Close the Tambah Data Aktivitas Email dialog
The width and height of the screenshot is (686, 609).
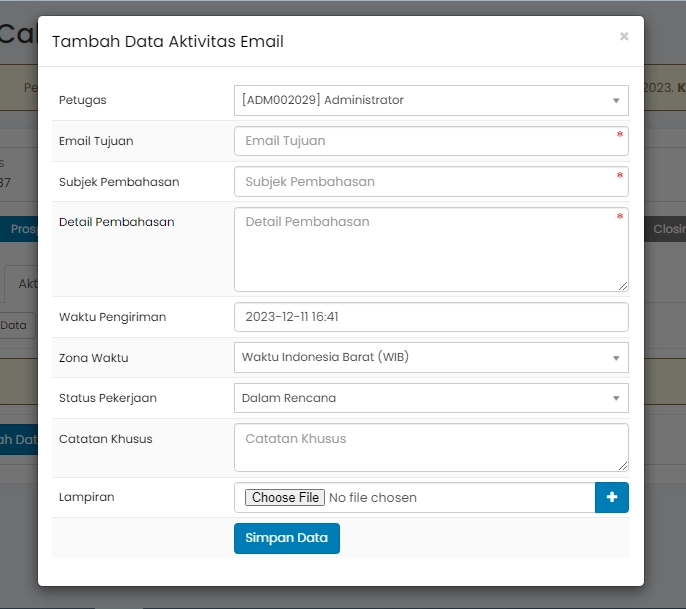pyautogui.click(x=624, y=37)
